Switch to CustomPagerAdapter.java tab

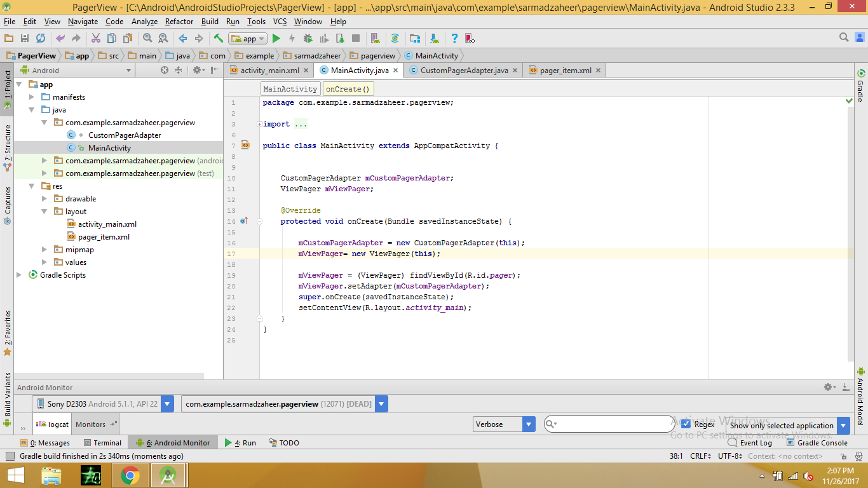pyautogui.click(x=464, y=71)
